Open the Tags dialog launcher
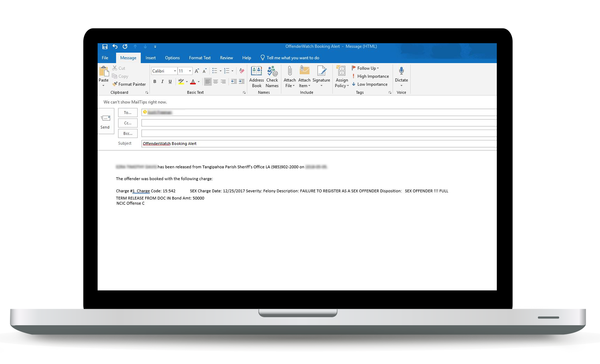 pyautogui.click(x=390, y=93)
